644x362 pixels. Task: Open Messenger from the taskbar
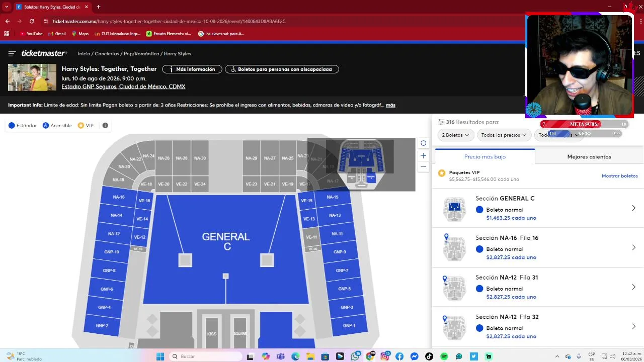pyautogui.click(x=414, y=356)
